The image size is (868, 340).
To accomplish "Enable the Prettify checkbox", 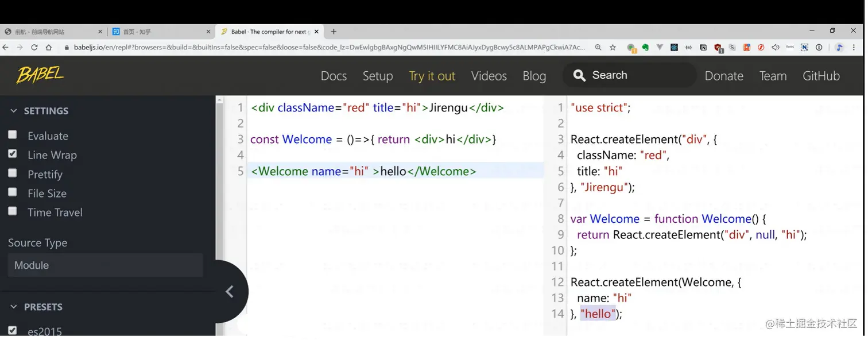I will (12, 173).
